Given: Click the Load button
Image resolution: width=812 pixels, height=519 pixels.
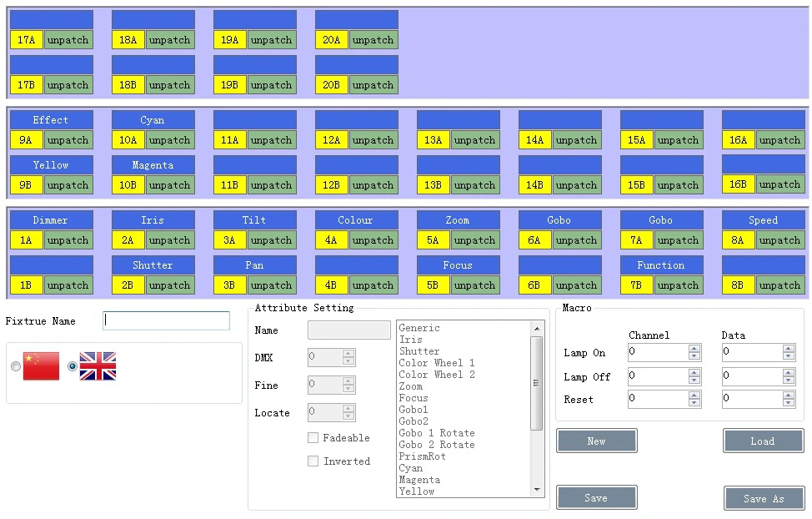Looking at the screenshot, I should pyautogui.click(x=764, y=441).
